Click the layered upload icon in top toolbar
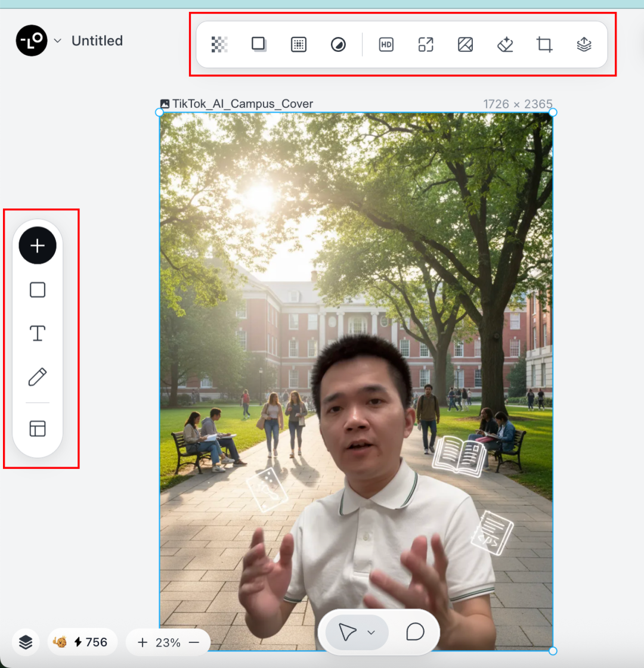The image size is (644, 668). pos(584,45)
